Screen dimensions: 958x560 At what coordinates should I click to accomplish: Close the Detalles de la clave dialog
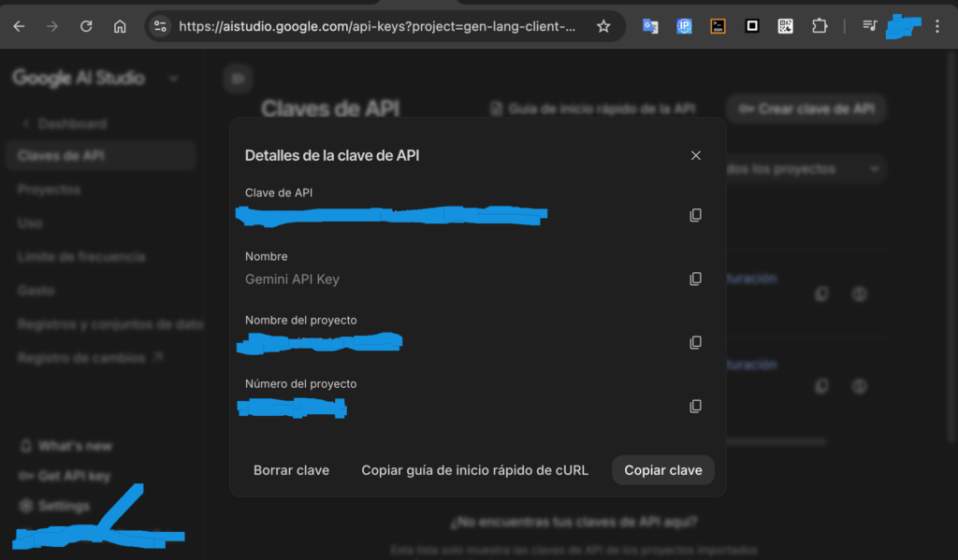click(695, 155)
